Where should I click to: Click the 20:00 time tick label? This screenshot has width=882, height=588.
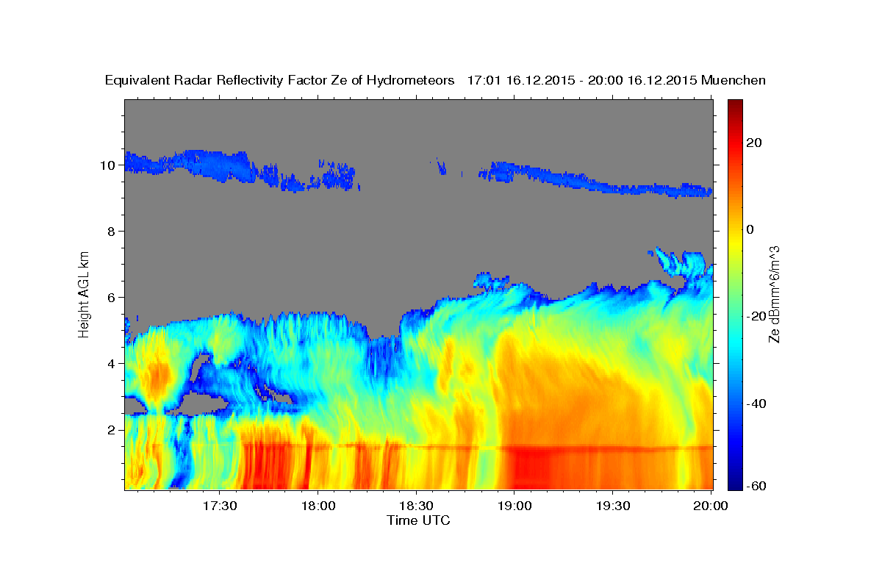coord(711,506)
